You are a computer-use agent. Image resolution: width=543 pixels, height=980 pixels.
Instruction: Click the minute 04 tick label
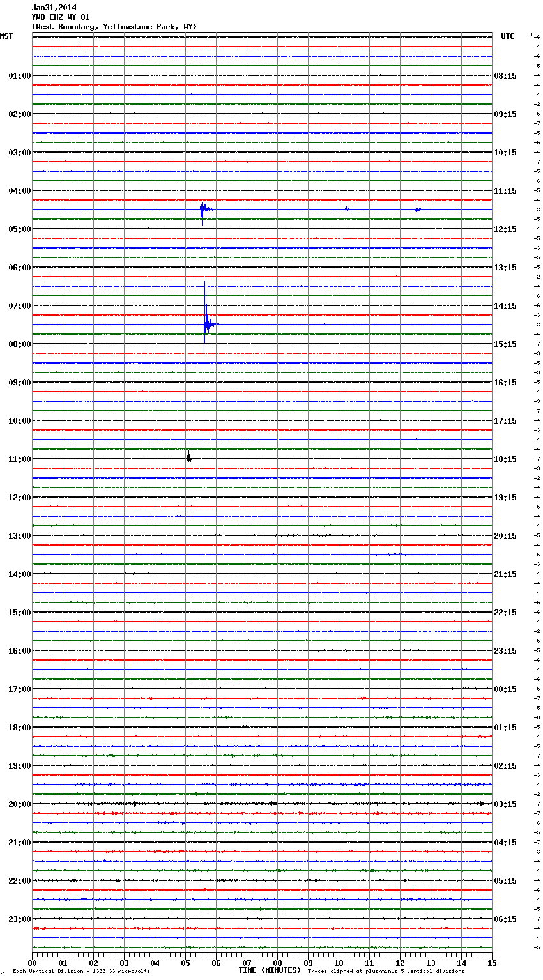coord(155,963)
